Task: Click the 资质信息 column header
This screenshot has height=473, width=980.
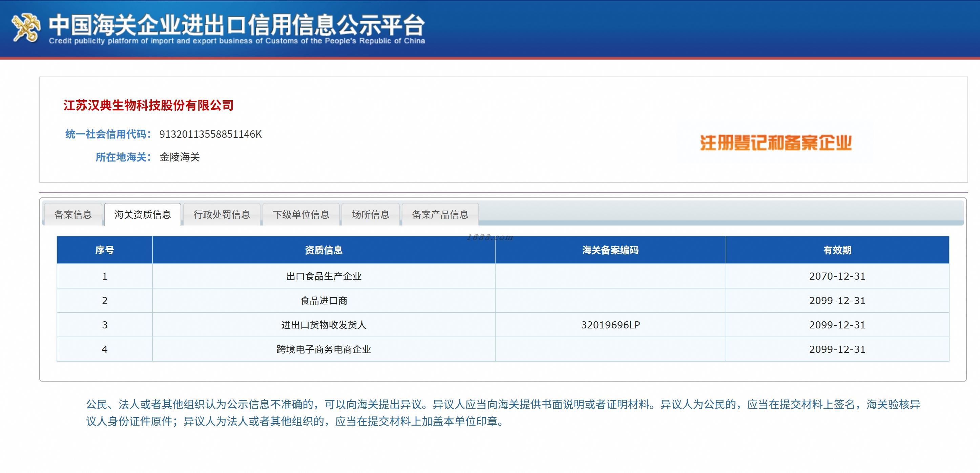Action: click(x=324, y=250)
